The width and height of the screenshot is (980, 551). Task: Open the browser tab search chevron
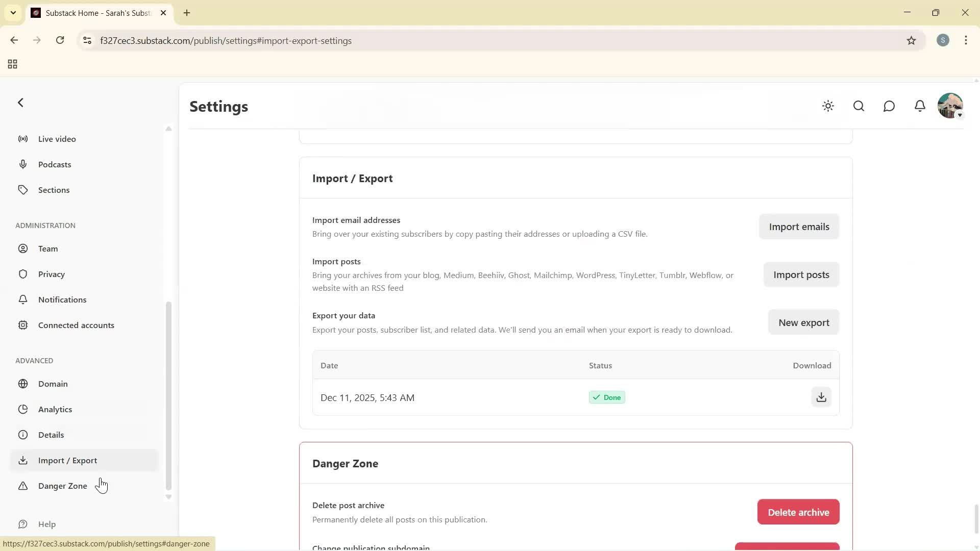[x=13, y=13]
